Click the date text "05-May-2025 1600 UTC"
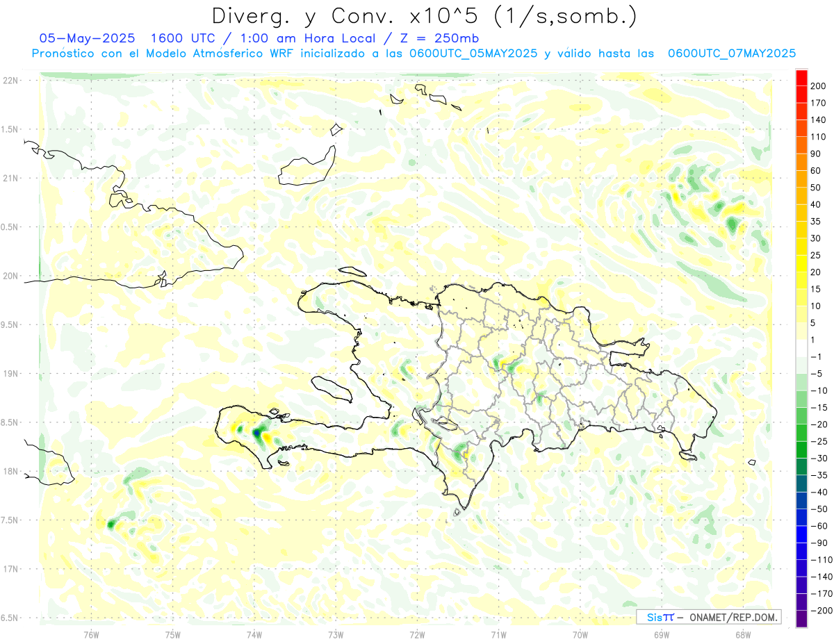834x644 pixels. [124, 38]
